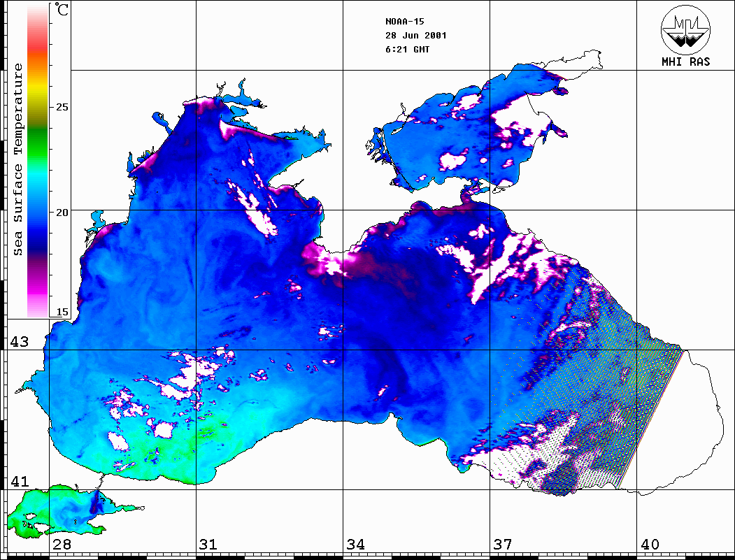The image size is (735, 560).
Task: Click the '20' tick on color scale
Action: [x=62, y=213]
